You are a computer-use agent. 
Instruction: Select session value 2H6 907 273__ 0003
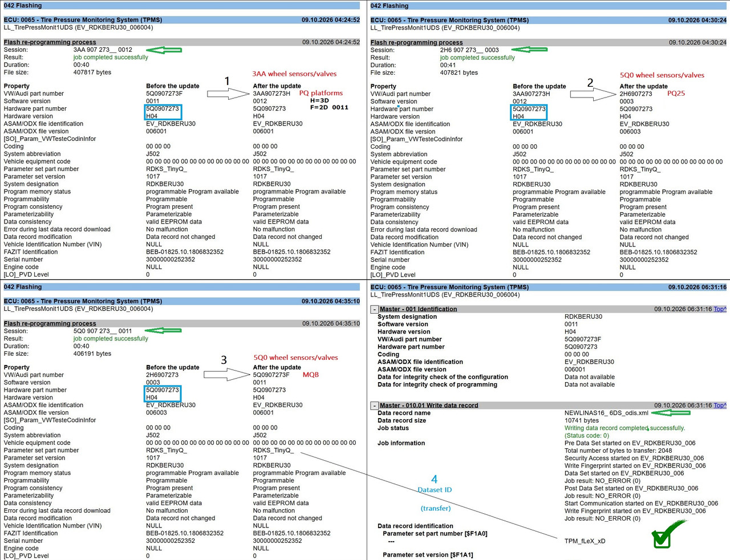(469, 50)
